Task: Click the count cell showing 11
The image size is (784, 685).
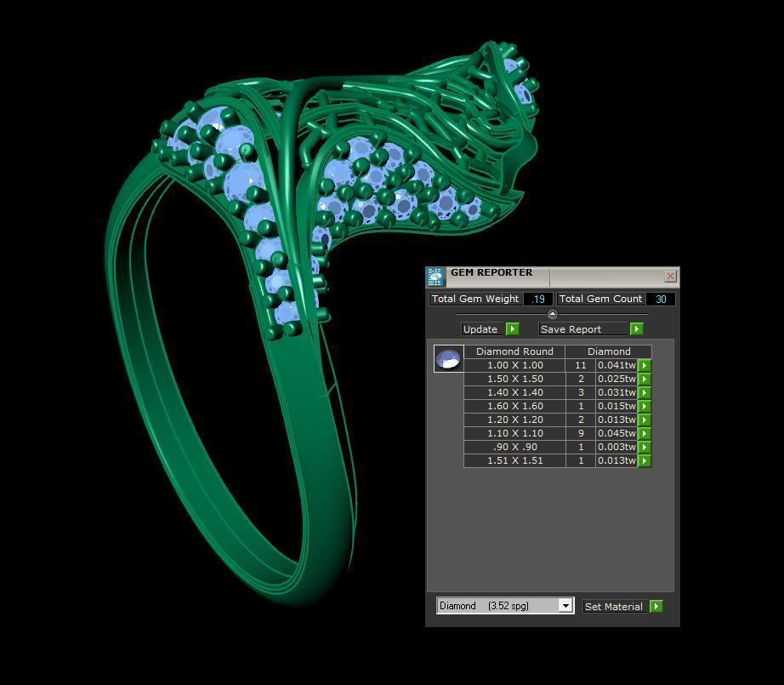Action: point(581,365)
